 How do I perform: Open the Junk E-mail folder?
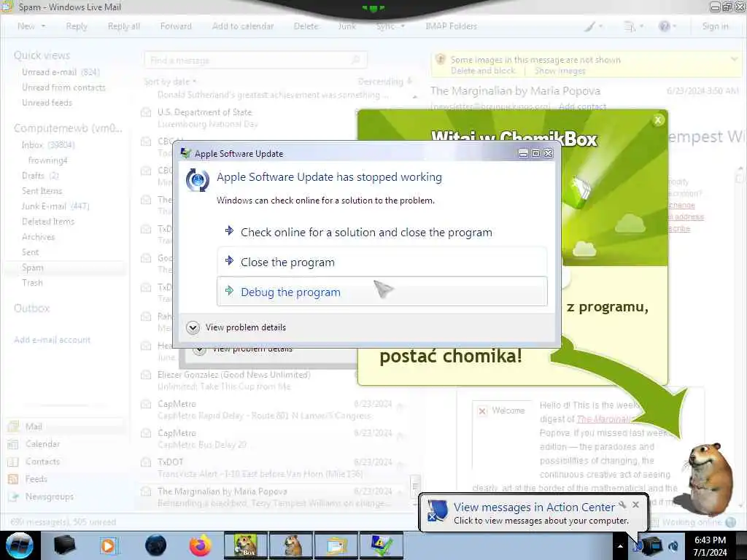55,206
